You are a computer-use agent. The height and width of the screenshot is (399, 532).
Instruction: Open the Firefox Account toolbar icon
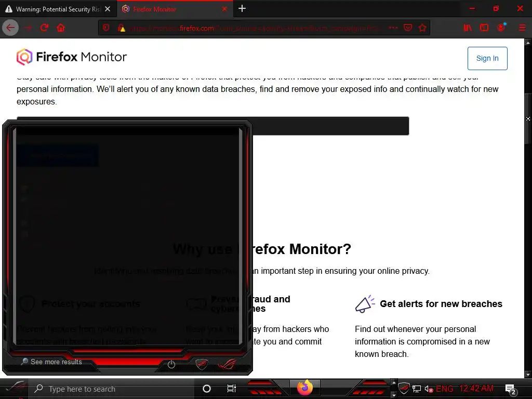point(501,28)
